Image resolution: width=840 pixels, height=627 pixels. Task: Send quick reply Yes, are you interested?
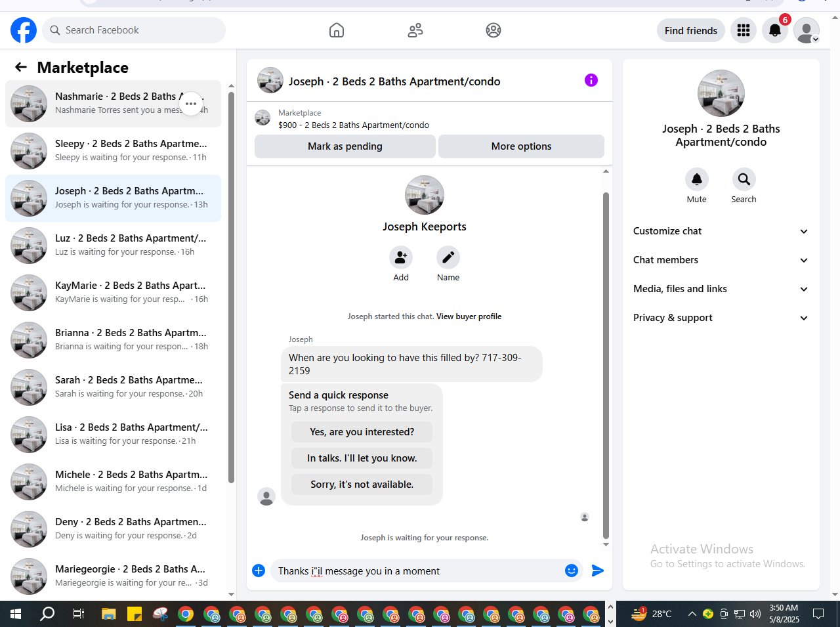(x=362, y=432)
